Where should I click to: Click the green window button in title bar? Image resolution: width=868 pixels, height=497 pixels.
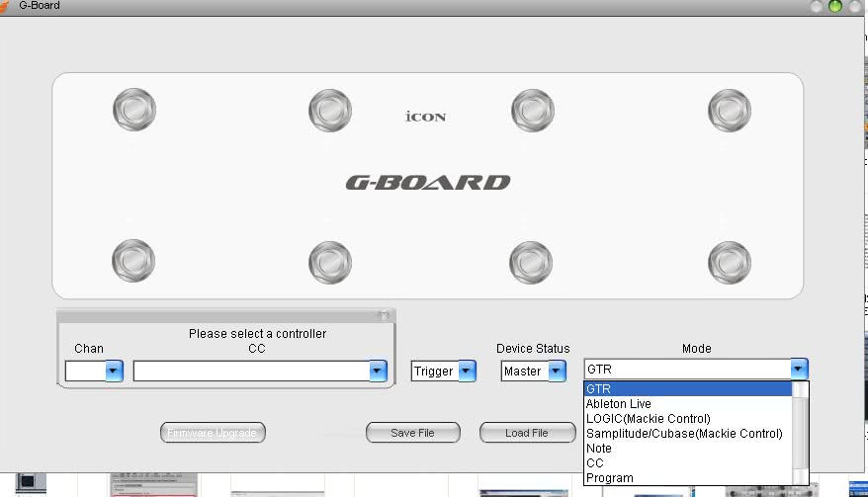point(834,6)
